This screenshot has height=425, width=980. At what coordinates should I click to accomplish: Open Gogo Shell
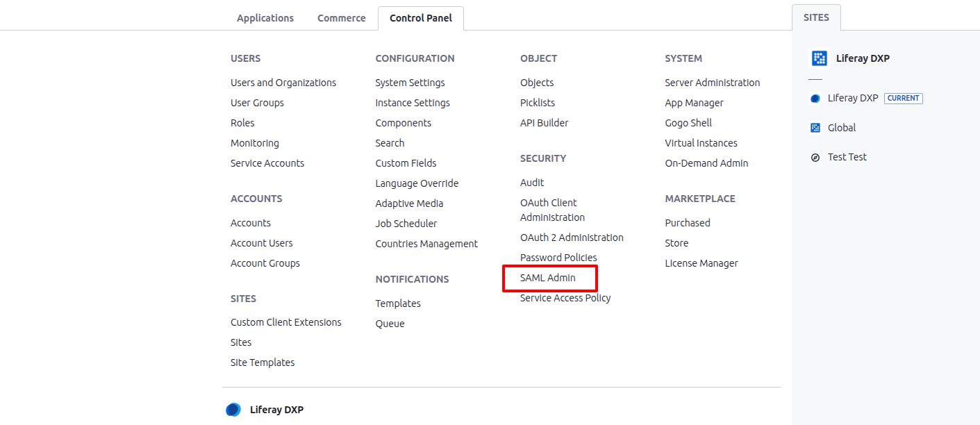pos(688,123)
